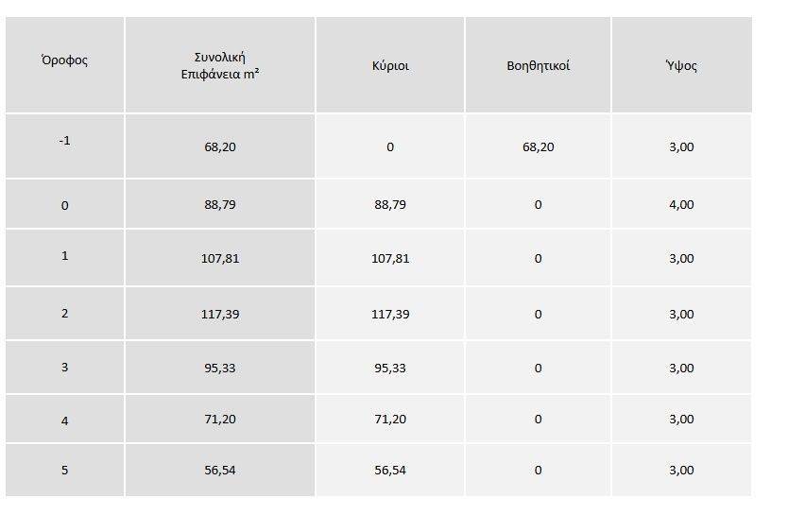Click the Ύψος column header
Screen dimensions: 788x532
(x=681, y=66)
